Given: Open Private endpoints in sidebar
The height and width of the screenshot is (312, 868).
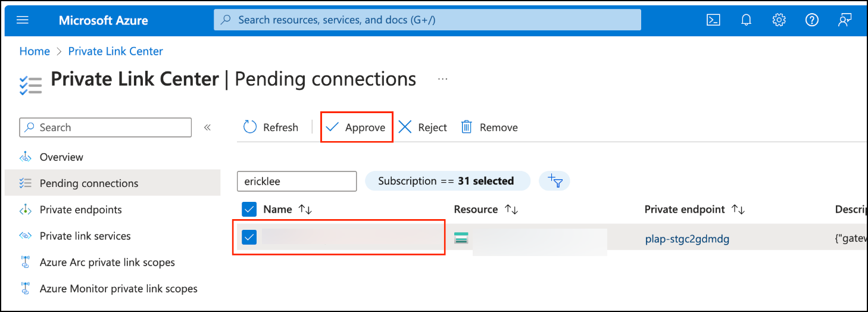Looking at the screenshot, I should (80, 210).
